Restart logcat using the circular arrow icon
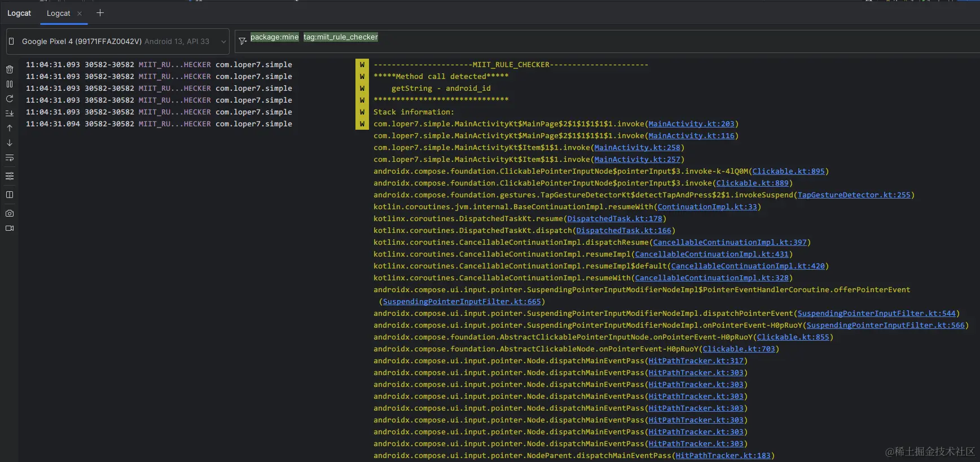The width and height of the screenshot is (980, 462). [10, 99]
